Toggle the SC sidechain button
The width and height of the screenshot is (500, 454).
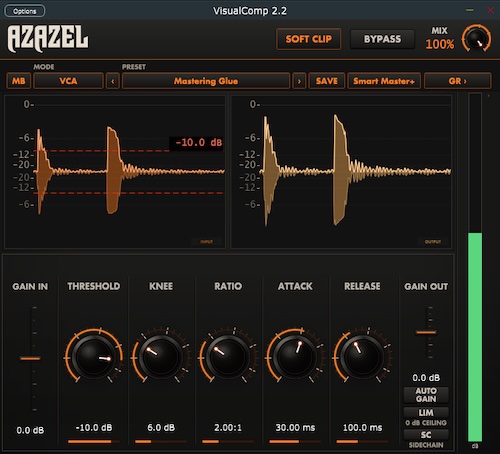[426, 435]
